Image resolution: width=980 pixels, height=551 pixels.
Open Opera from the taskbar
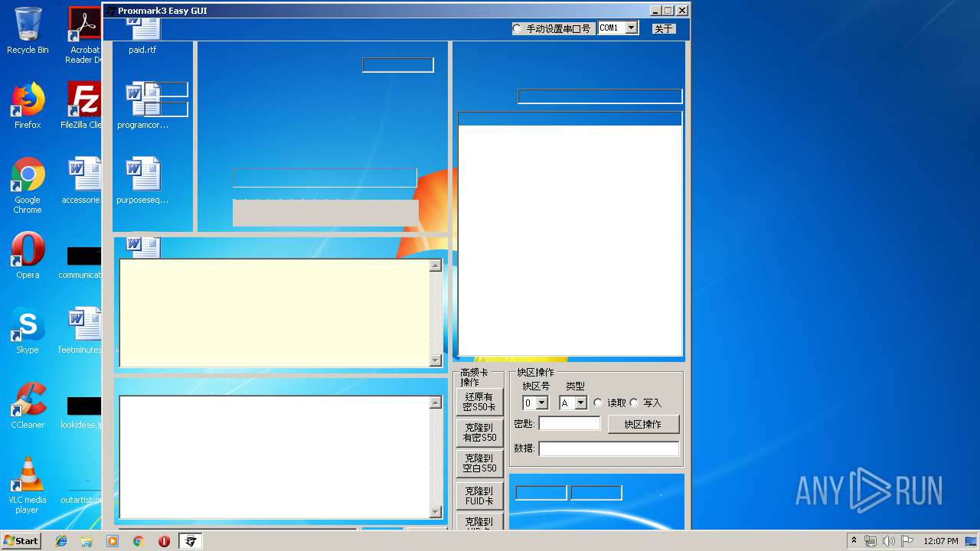point(164,541)
